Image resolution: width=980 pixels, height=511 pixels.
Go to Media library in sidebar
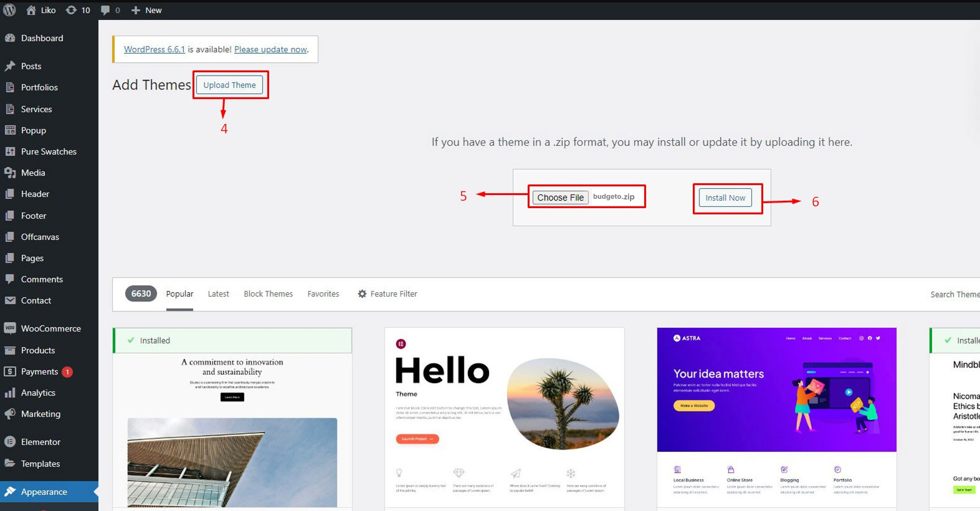tap(33, 173)
